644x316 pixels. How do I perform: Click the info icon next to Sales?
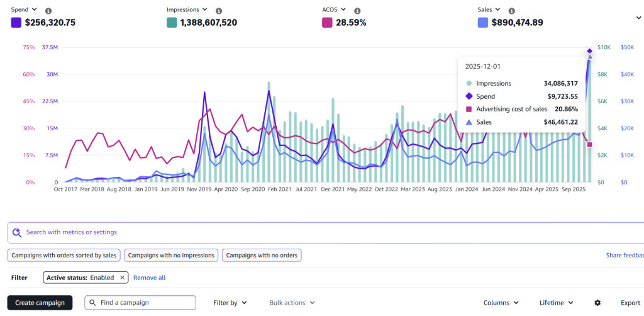pos(512,11)
